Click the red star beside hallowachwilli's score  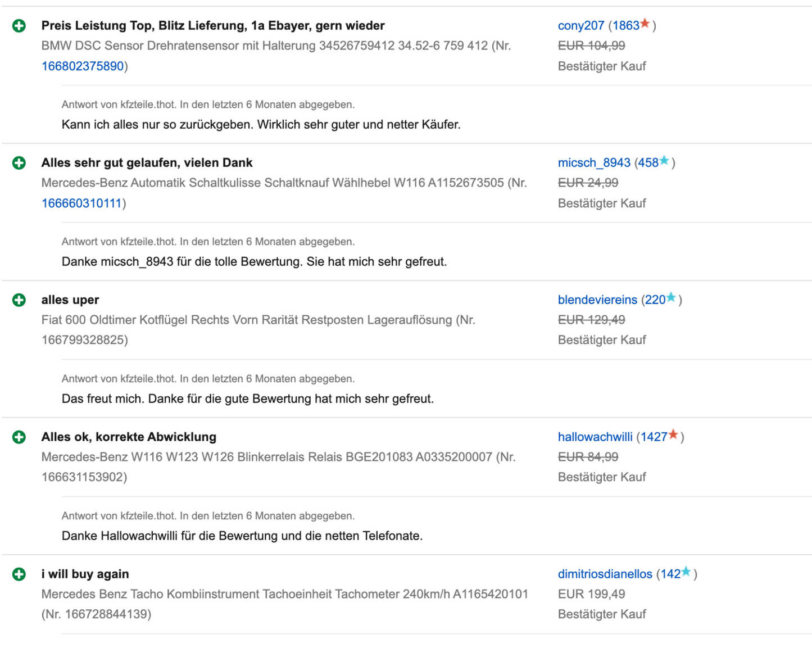(x=673, y=435)
